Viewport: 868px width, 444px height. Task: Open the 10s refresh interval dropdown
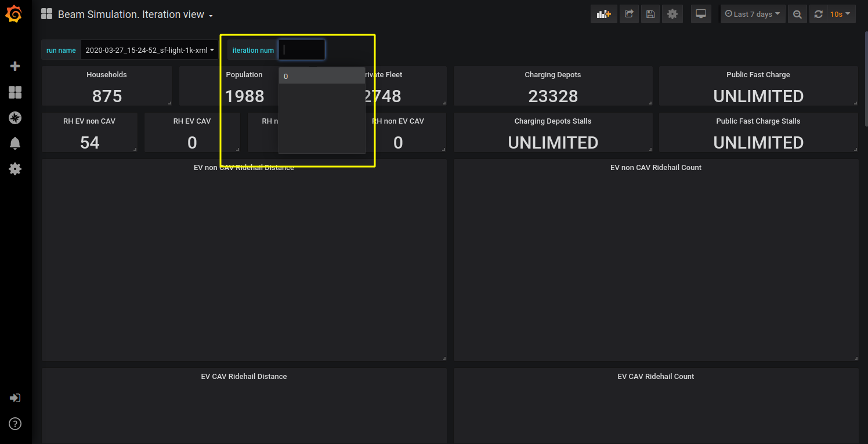(x=840, y=14)
